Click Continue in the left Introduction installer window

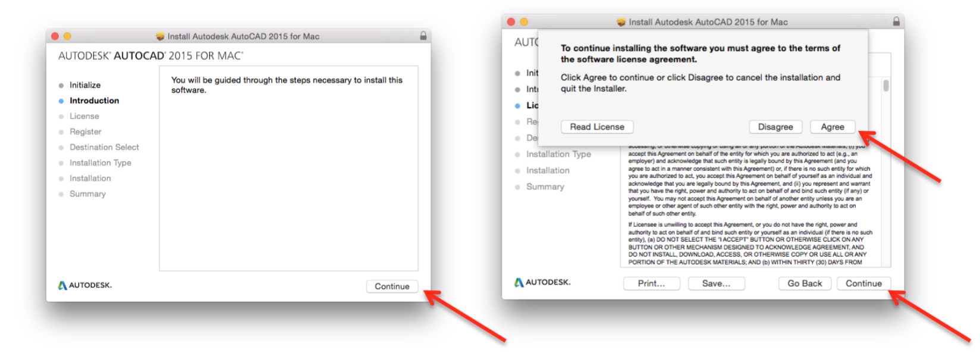(392, 286)
